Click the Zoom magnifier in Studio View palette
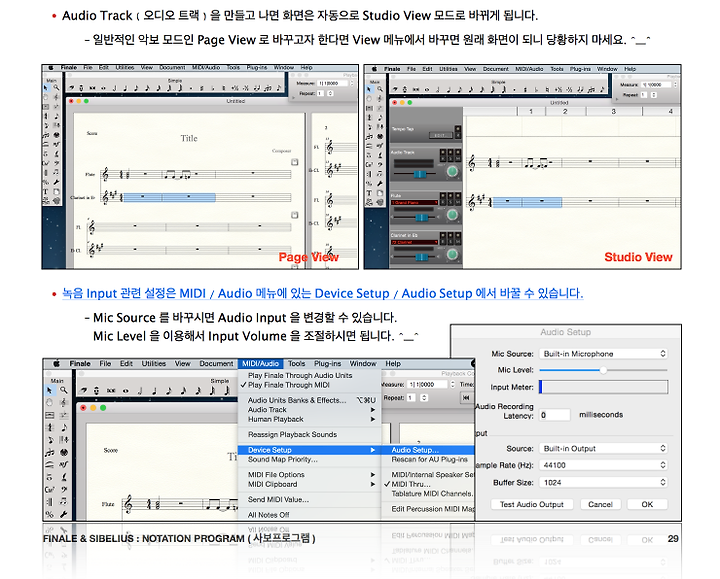This screenshot has height=579, width=720. (379, 89)
